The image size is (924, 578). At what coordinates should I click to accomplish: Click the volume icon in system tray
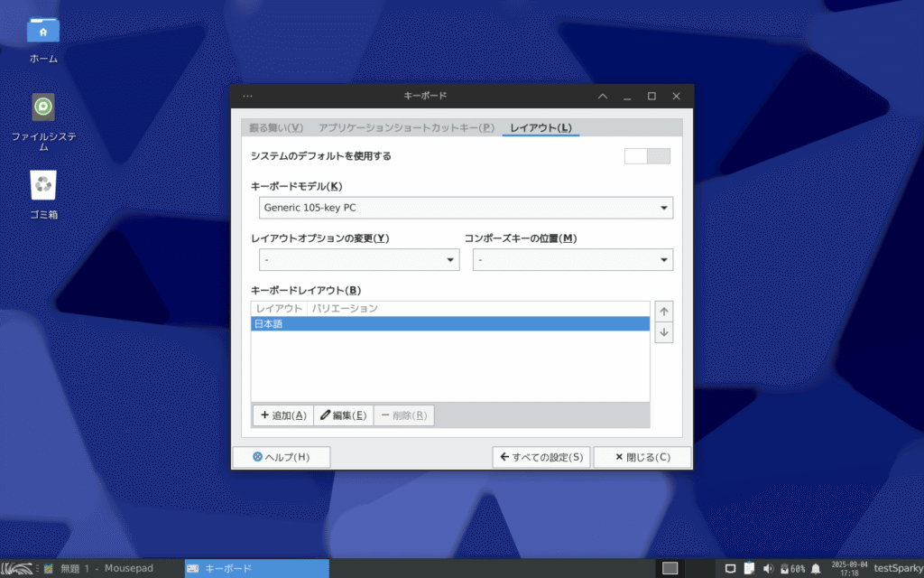[x=768, y=568]
